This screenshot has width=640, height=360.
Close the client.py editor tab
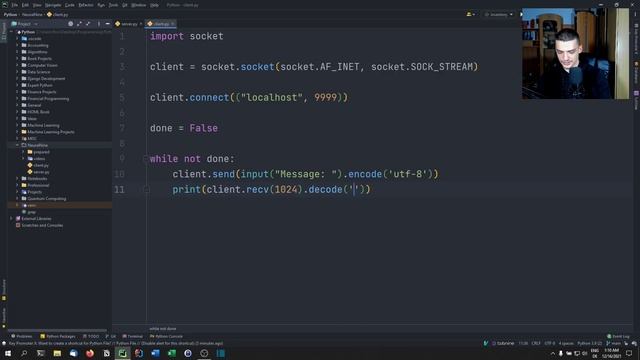point(173,24)
